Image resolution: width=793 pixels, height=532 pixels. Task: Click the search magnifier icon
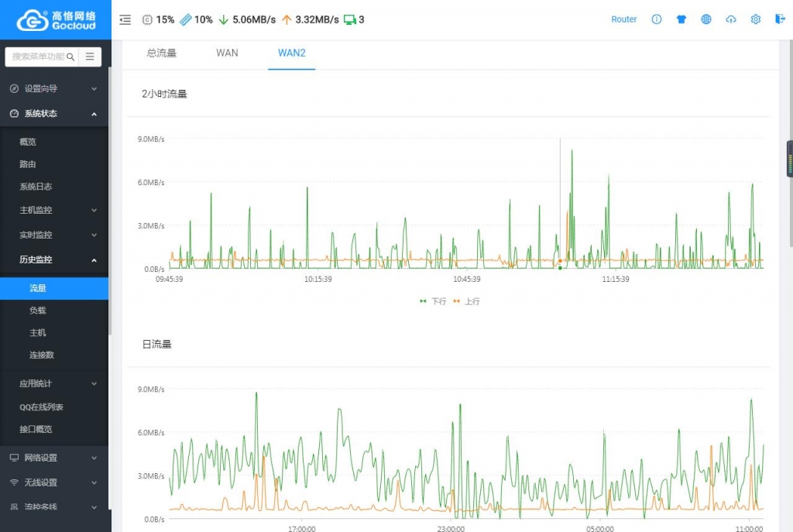point(70,57)
